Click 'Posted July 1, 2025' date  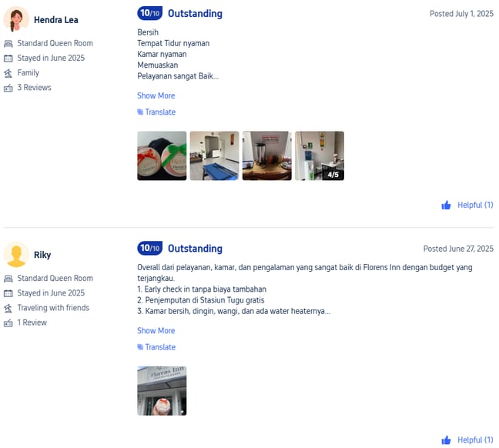pos(461,14)
